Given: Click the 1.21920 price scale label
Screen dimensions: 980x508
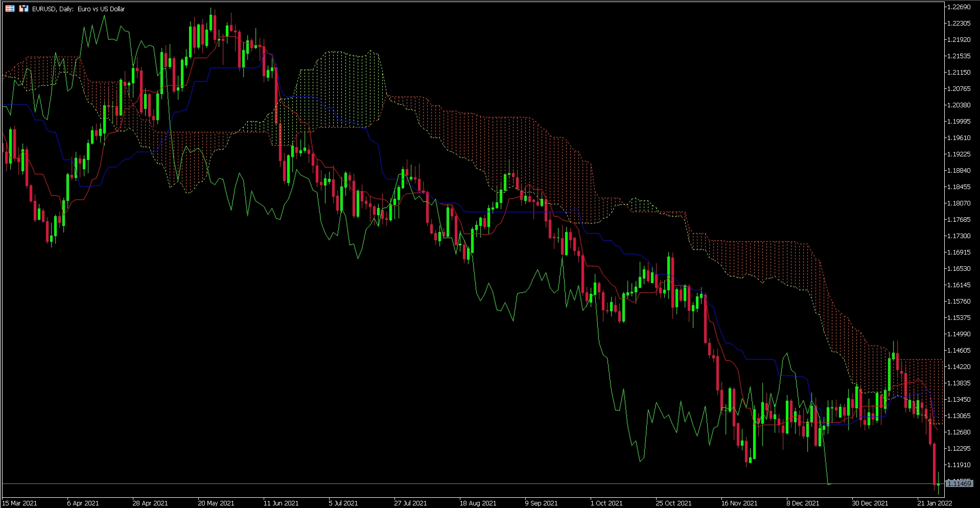Looking at the screenshot, I should click(x=959, y=40).
